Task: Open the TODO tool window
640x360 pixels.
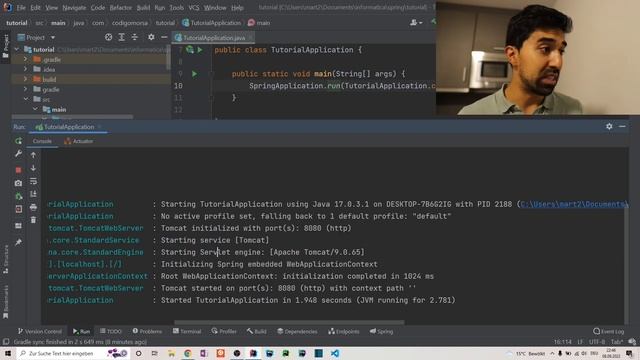Action: pos(111,331)
